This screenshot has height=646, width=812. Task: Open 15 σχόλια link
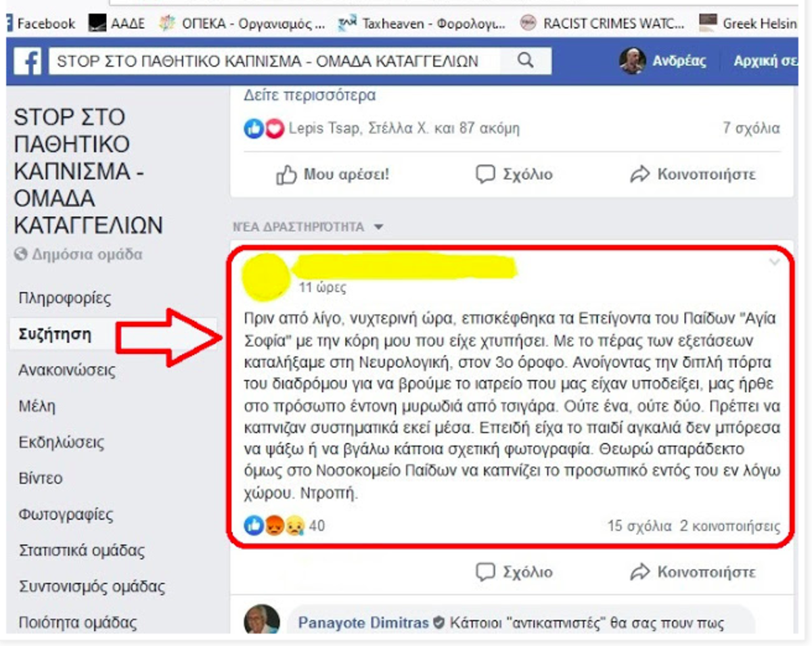639,526
